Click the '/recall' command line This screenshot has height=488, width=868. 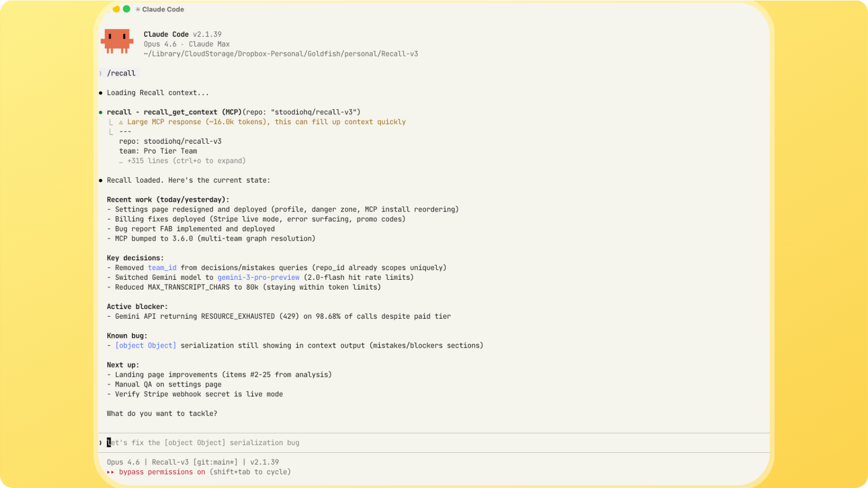coord(121,73)
